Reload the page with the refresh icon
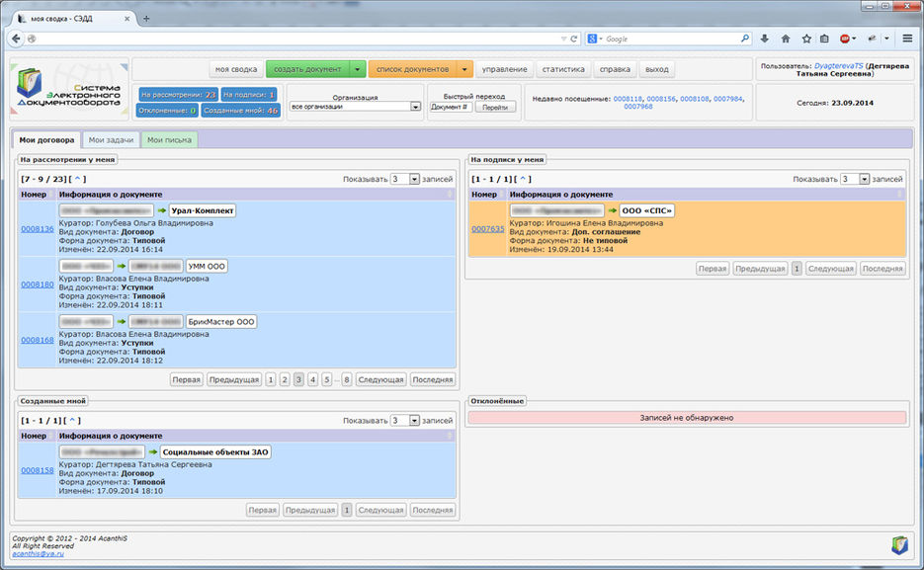This screenshot has width=924, height=570. pyautogui.click(x=574, y=39)
